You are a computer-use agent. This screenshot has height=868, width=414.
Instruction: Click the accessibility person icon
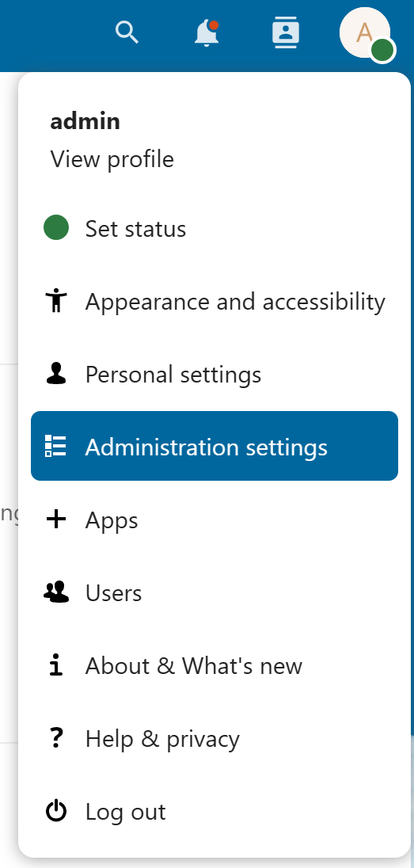pos(56,301)
